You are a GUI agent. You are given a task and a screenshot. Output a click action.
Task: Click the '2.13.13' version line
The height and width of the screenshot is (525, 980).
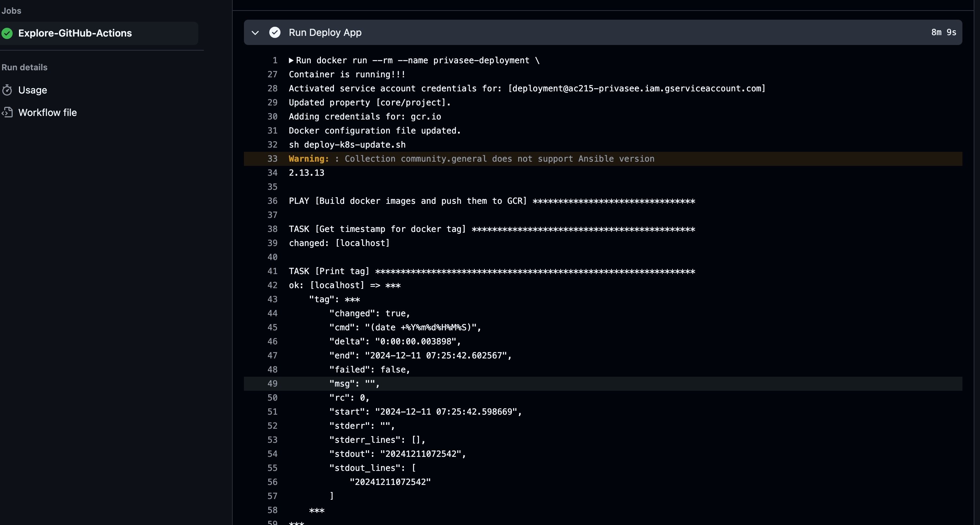coord(306,173)
